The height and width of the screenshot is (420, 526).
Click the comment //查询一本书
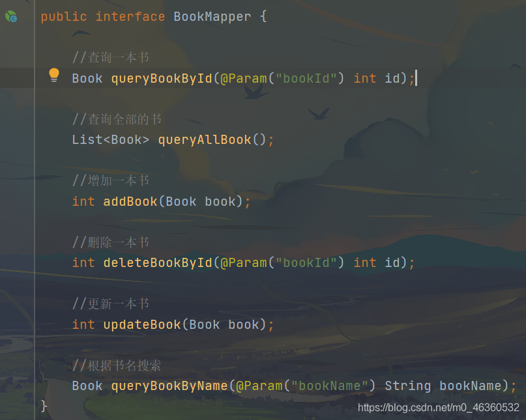pos(110,57)
